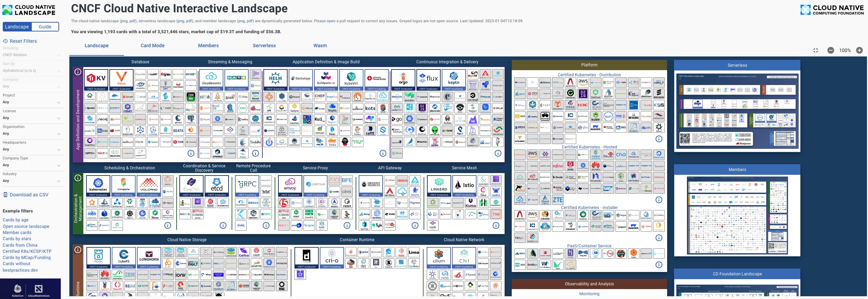Open Cards by age example filter
This screenshot has width=868, height=299.
pos(16,220)
